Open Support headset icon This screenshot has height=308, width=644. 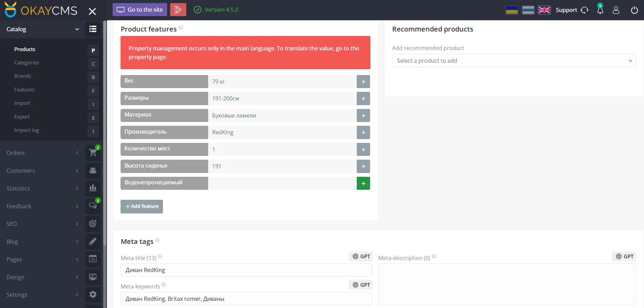pyautogui.click(x=585, y=10)
